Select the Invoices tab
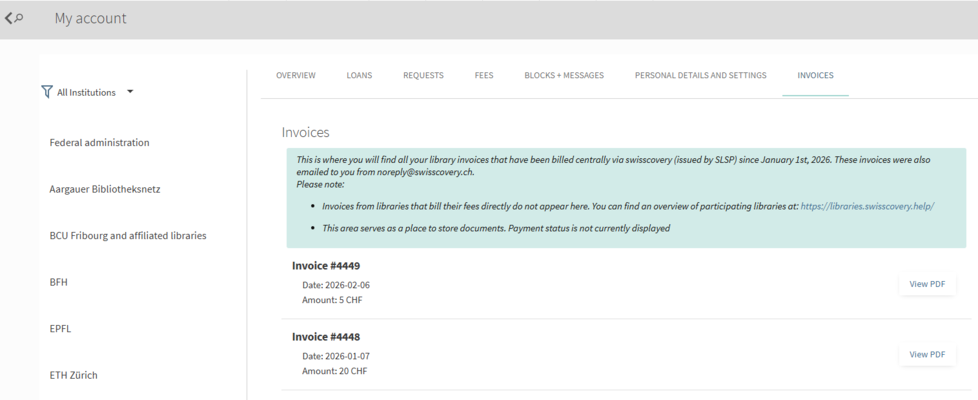Viewport: 978px width, 400px height. [x=815, y=75]
